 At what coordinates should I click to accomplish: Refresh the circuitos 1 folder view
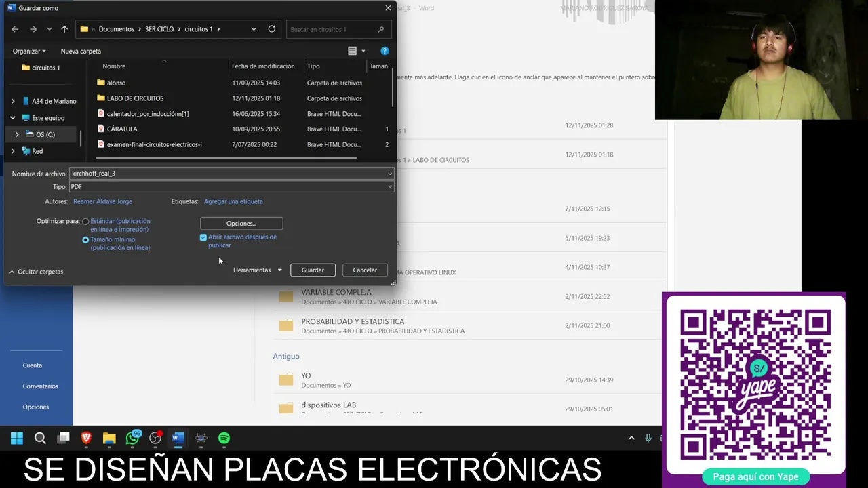(272, 29)
